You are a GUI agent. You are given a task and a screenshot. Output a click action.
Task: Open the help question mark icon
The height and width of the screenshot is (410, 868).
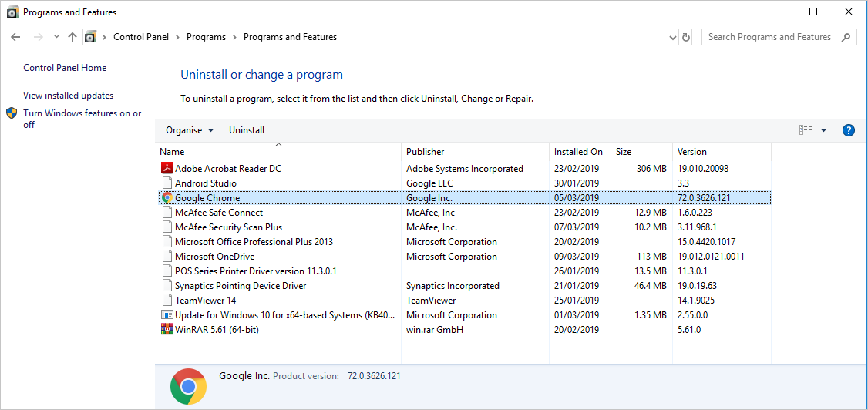point(849,130)
